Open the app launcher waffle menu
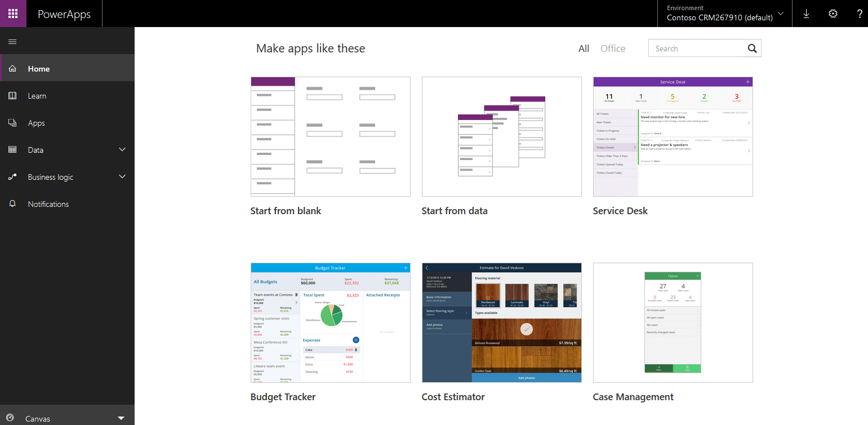868x425 pixels. 13,13
